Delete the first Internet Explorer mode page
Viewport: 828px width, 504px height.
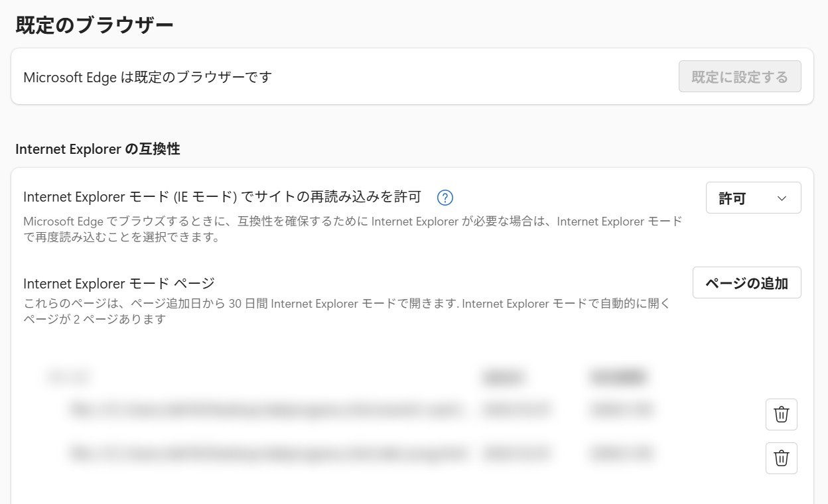781,414
